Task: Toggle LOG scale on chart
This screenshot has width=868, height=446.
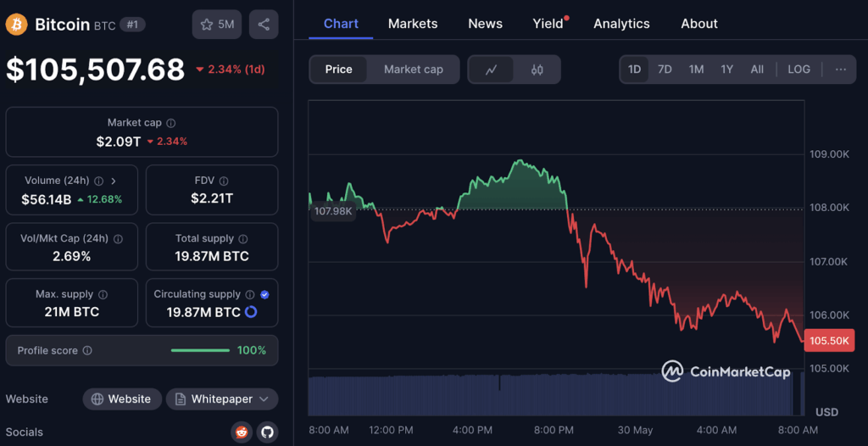Action: [x=798, y=70]
